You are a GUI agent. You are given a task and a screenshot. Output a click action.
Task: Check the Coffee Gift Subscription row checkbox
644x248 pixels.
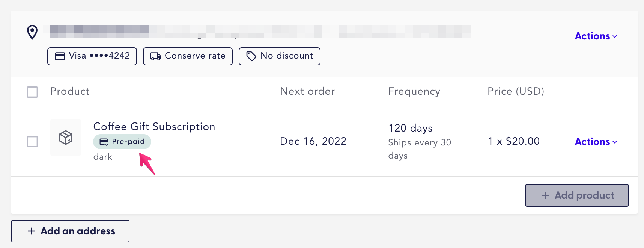point(32,142)
